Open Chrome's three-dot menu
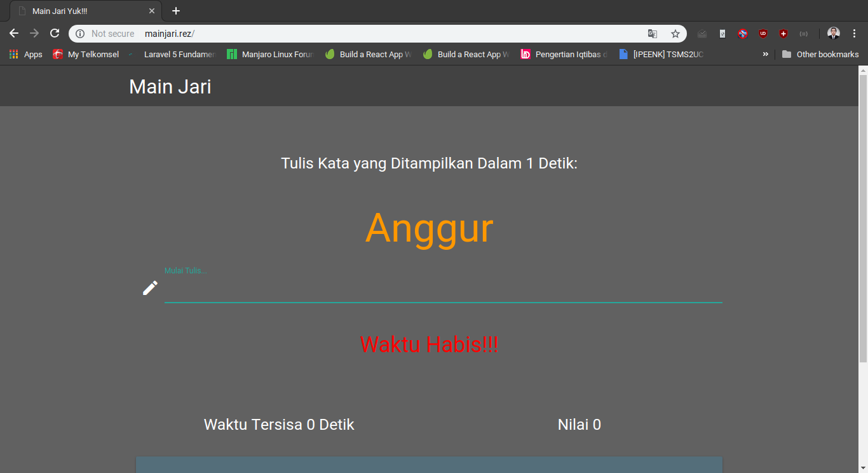The image size is (868, 473). click(854, 34)
